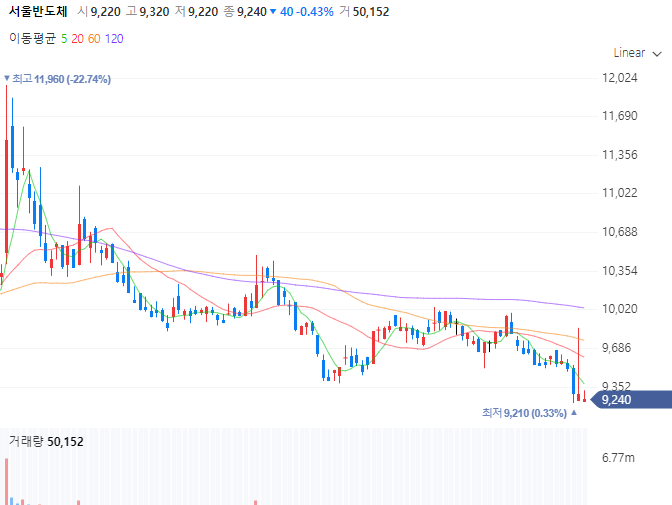Viewport: 672px width, 505px height.
Task: Click the 거래량 50,152 volume label
Action: coord(46,441)
